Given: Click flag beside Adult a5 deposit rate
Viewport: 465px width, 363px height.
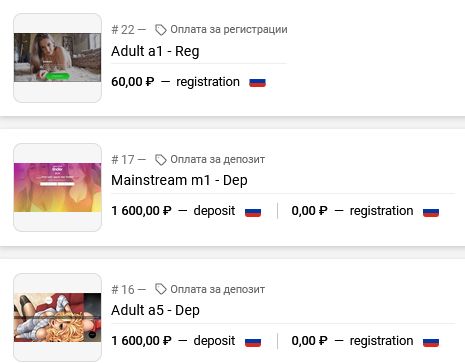Looking at the screenshot, I should pyautogui.click(x=253, y=342).
